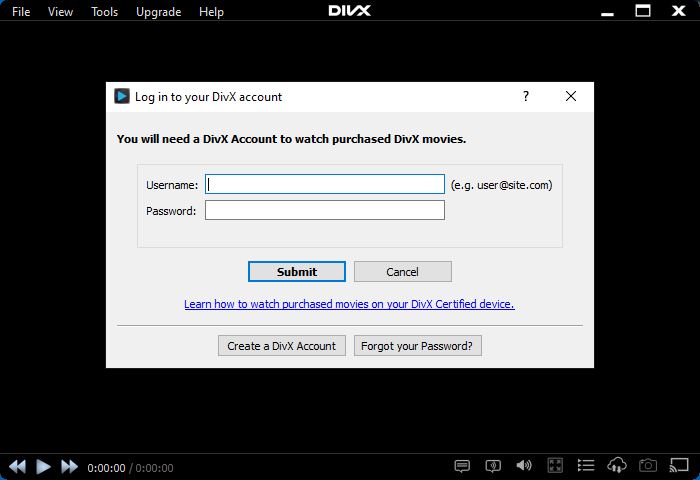
Task: Click the rewind playback button
Action: click(x=17, y=467)
